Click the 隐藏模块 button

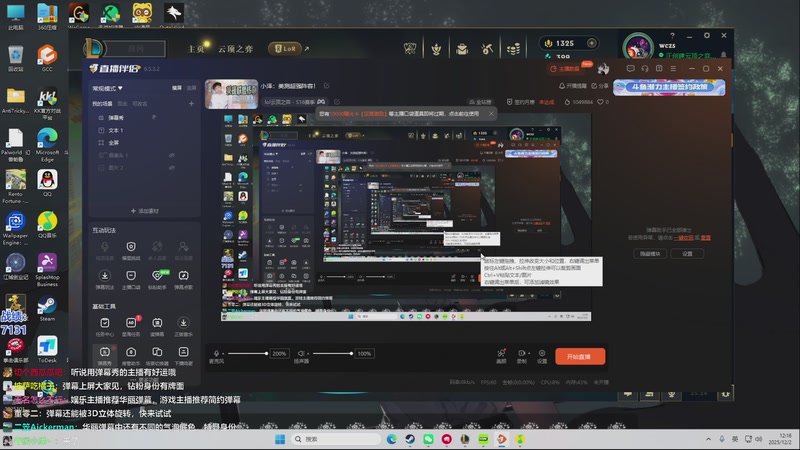click(x=650, y=254)
